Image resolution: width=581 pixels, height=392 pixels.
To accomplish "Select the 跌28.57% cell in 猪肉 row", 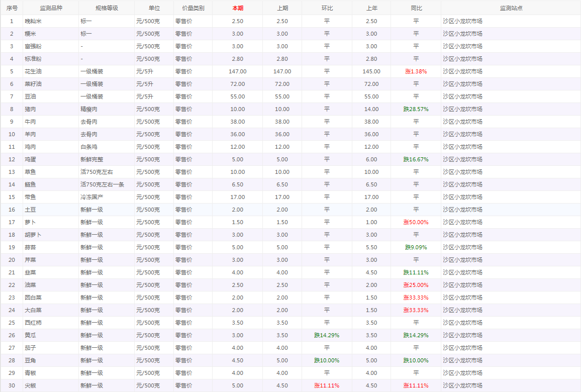I will click(x=416, y=109).
